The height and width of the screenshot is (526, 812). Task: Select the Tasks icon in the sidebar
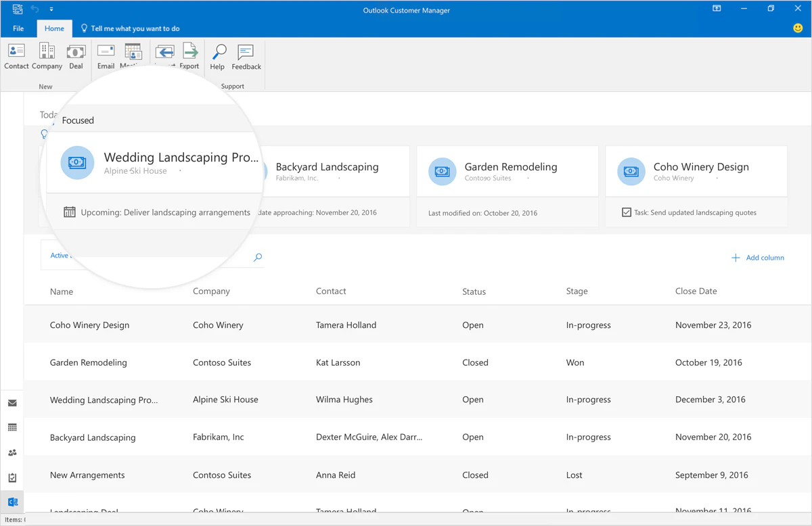(x=12, y=477)
